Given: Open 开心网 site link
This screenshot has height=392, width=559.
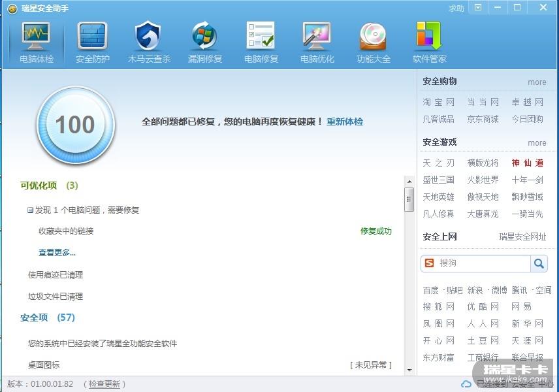Looking at the screenshot, I should coord(438,341).
